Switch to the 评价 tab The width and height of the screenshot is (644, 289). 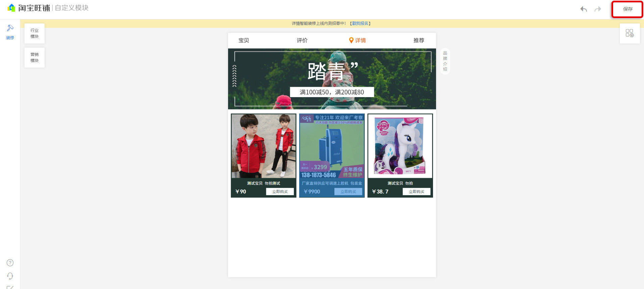(302, 41)
